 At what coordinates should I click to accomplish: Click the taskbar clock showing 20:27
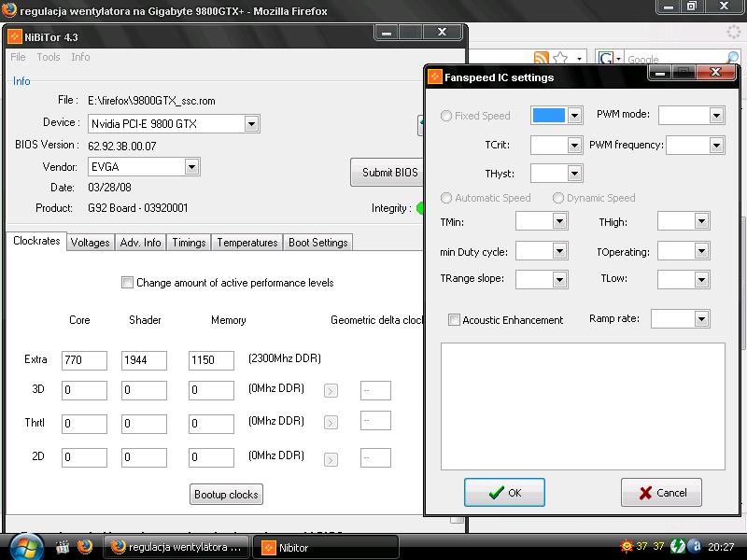coord(721,547)
